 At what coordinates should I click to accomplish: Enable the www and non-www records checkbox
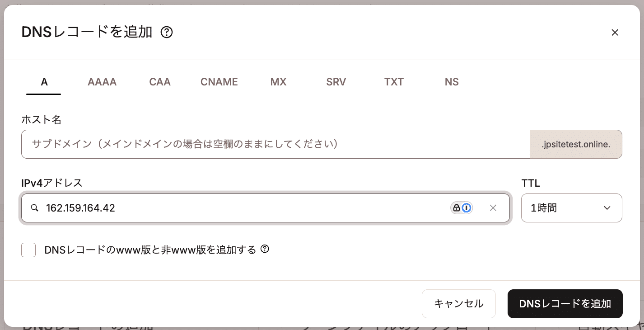coord(28,250)
